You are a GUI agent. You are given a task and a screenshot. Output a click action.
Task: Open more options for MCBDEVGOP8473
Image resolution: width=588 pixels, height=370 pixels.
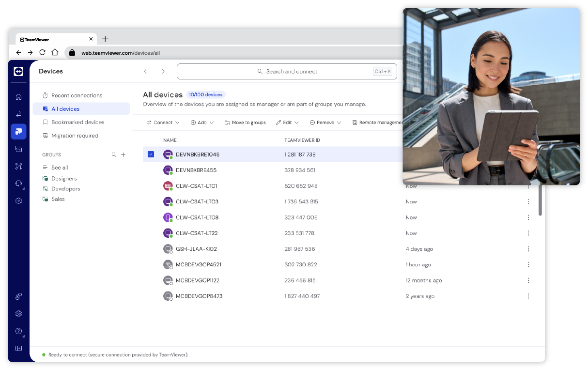tap(528, 296)
